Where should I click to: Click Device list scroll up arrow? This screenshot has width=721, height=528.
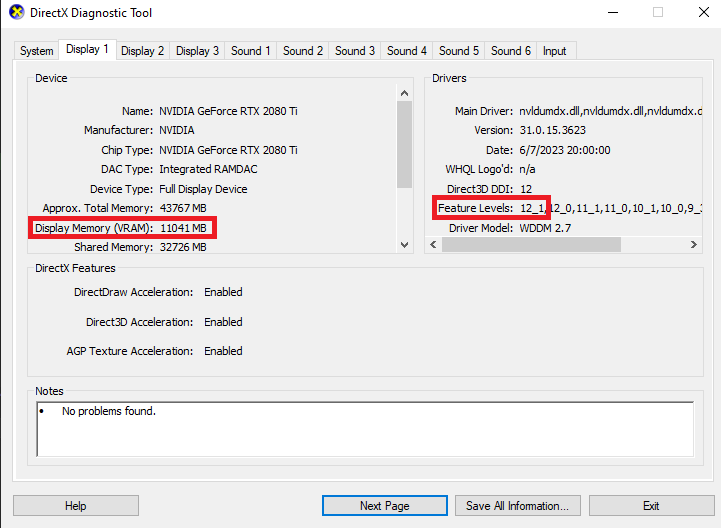pos(404,93)
